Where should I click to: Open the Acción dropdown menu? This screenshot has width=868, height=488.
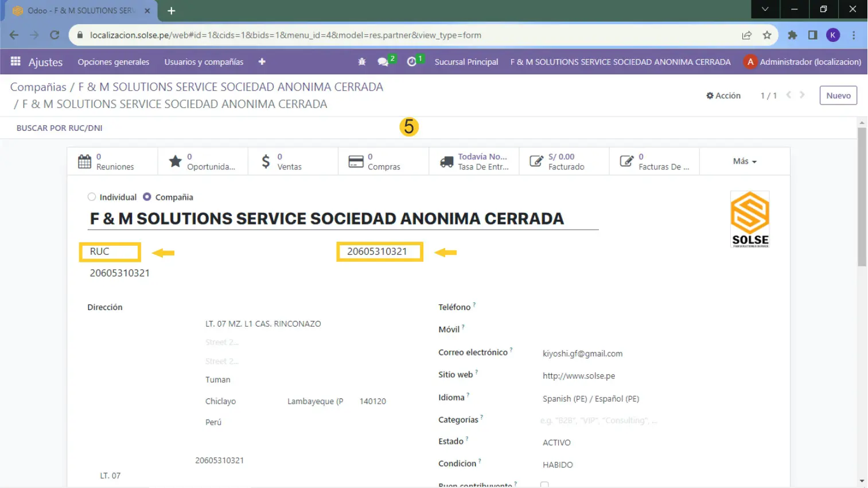click(x=723, y=95)
